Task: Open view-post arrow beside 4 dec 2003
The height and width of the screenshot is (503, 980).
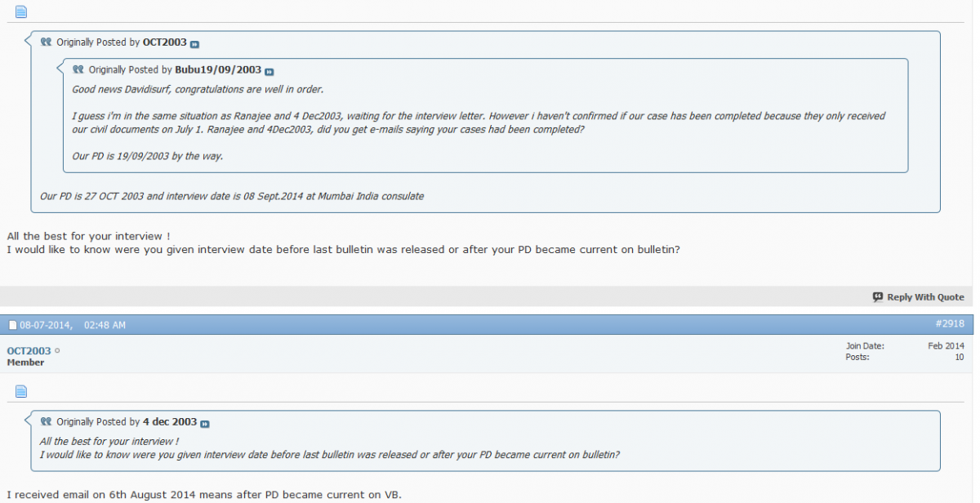Action: click(205, 424)
